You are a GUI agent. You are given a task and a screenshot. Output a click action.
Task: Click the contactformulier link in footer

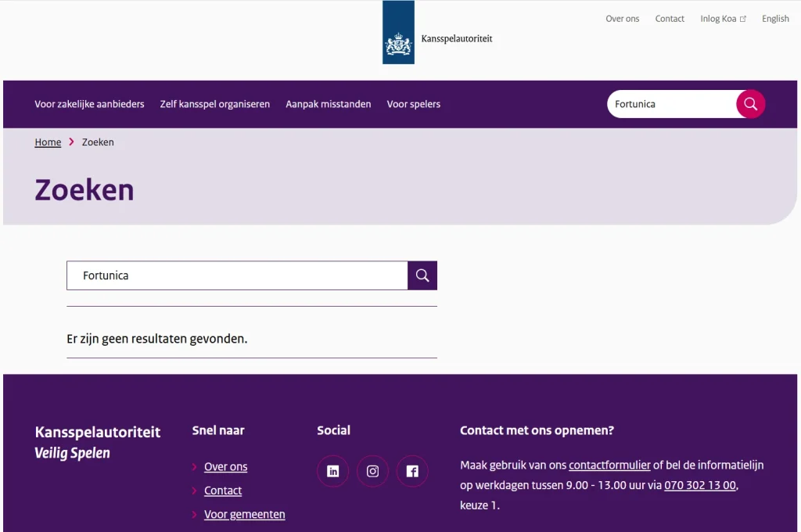(609, 465)
